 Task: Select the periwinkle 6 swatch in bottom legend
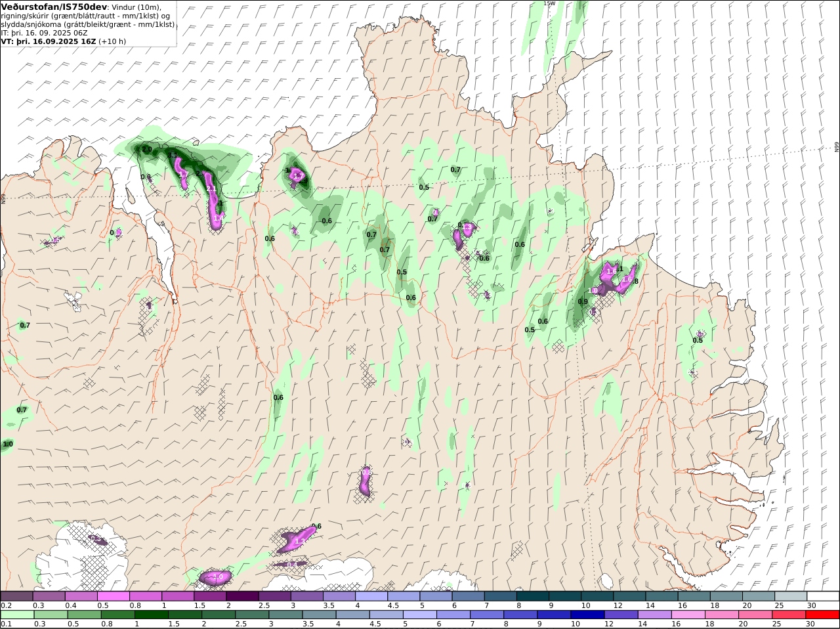point(453,615)
